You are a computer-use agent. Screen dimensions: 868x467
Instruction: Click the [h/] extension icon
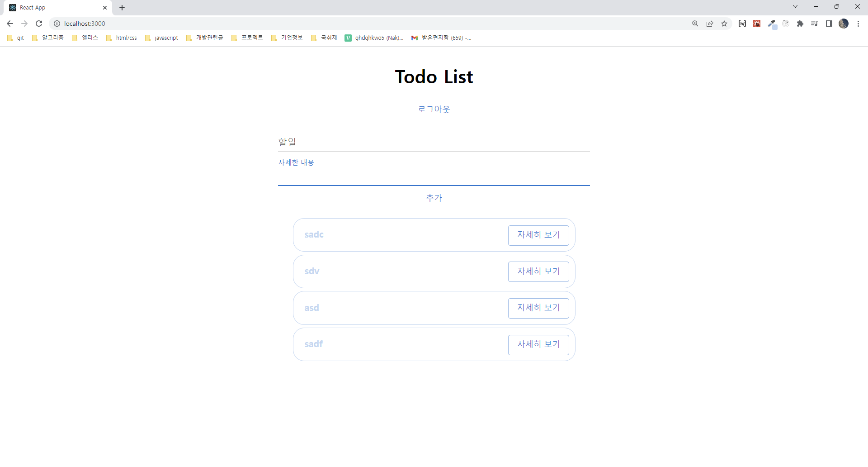(x=742, y=23)
